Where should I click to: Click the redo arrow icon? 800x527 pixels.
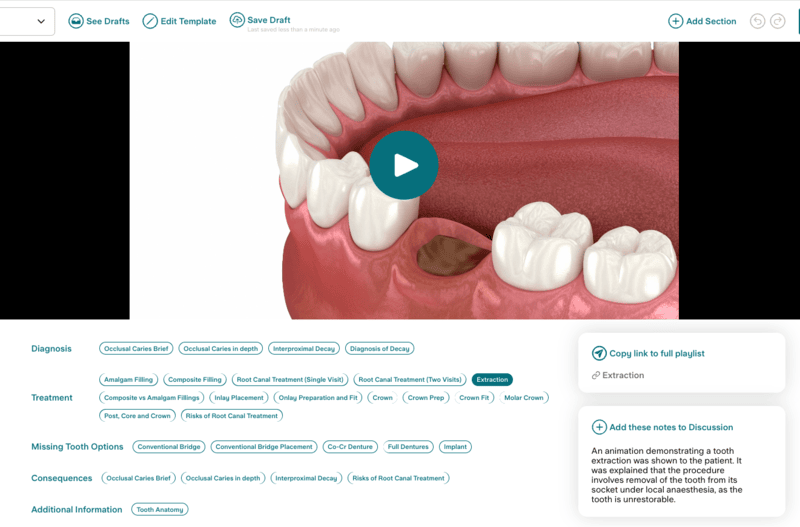(778, 21)
